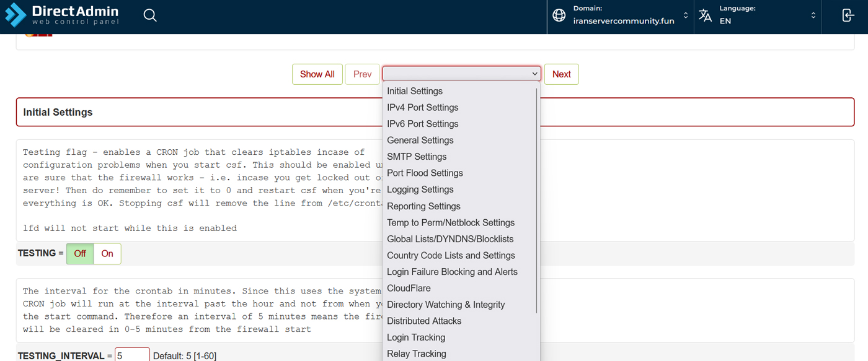
Task: Choose SMTP Settings from list
Action: [417, 157]
